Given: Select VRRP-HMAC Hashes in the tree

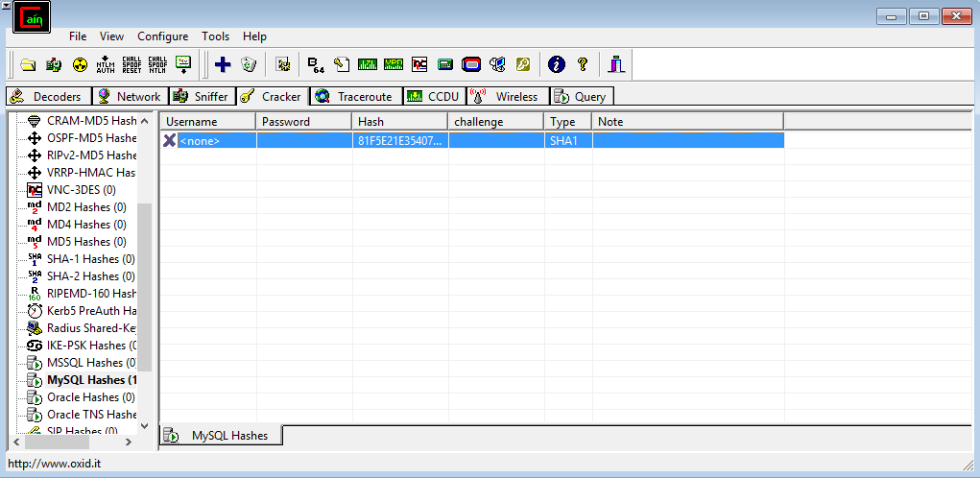Looking at the screenshot, I should coord(92,173).
